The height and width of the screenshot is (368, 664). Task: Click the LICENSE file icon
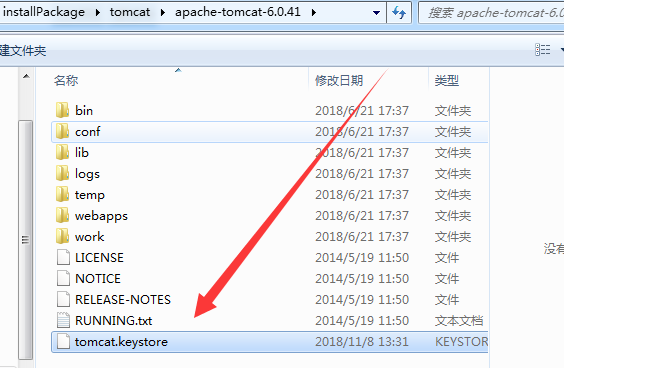click(63, 257)
